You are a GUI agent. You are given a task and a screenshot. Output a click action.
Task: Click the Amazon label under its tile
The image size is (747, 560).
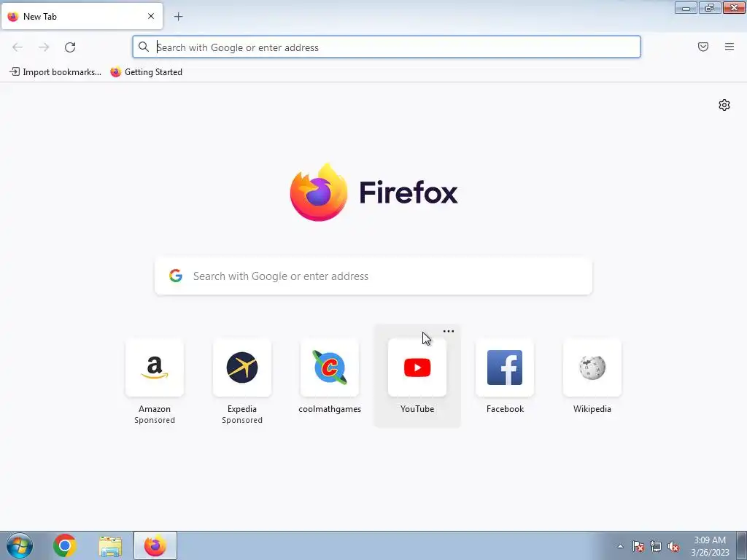tap(155, 409)
